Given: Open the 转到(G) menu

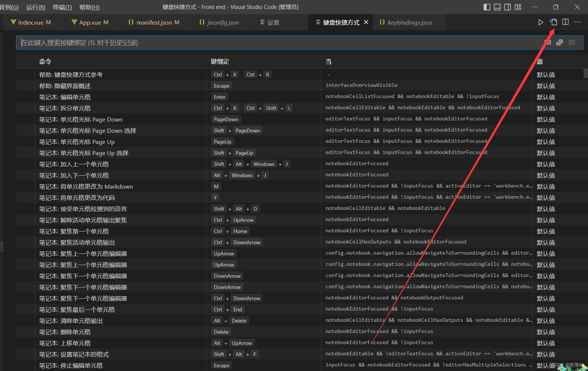Looking at the screenshot, I should click(9, 7).
